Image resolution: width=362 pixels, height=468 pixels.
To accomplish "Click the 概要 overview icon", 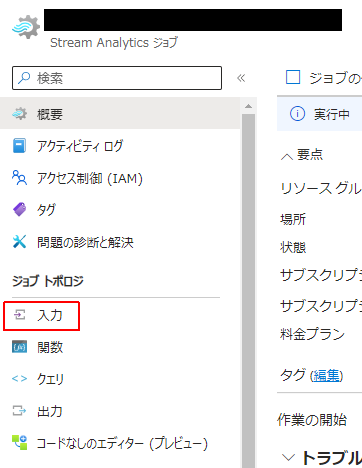I will (x=19, y=114).
